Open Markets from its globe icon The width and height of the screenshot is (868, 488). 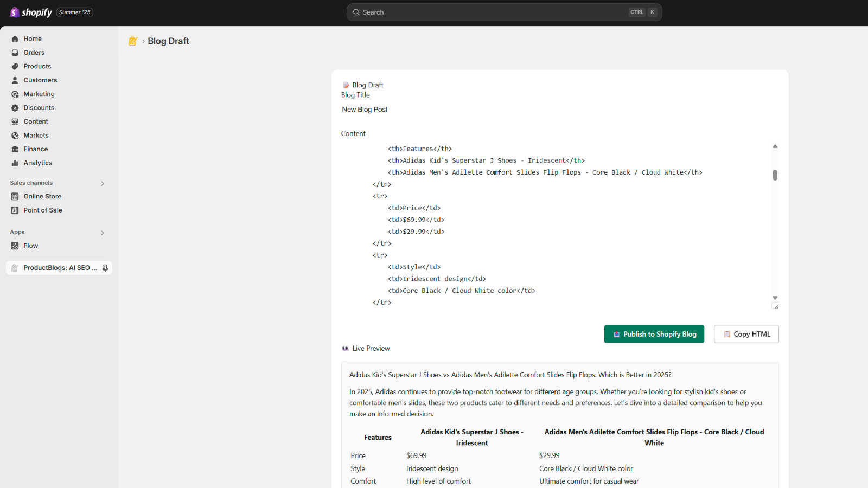[15, 135]
